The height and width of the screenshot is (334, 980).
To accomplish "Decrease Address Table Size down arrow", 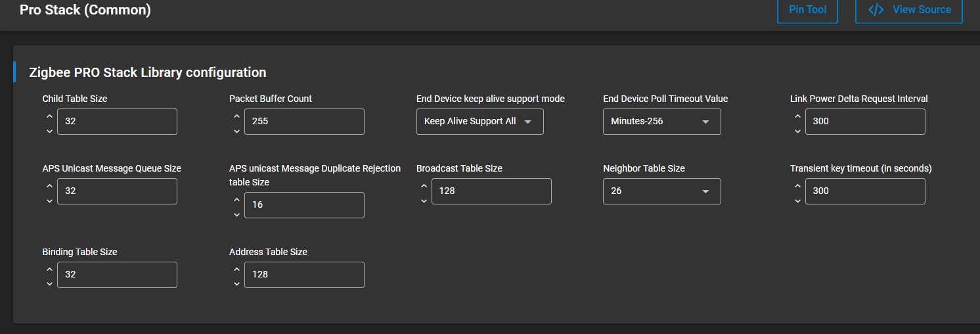I will [x=236, y=285].
